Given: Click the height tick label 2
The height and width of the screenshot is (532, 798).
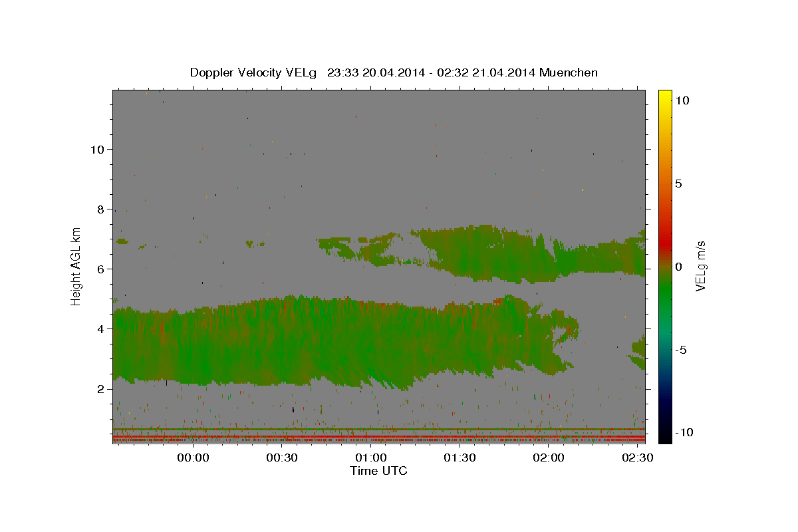Looking at the screenshot, I should (x=100, y=389).
